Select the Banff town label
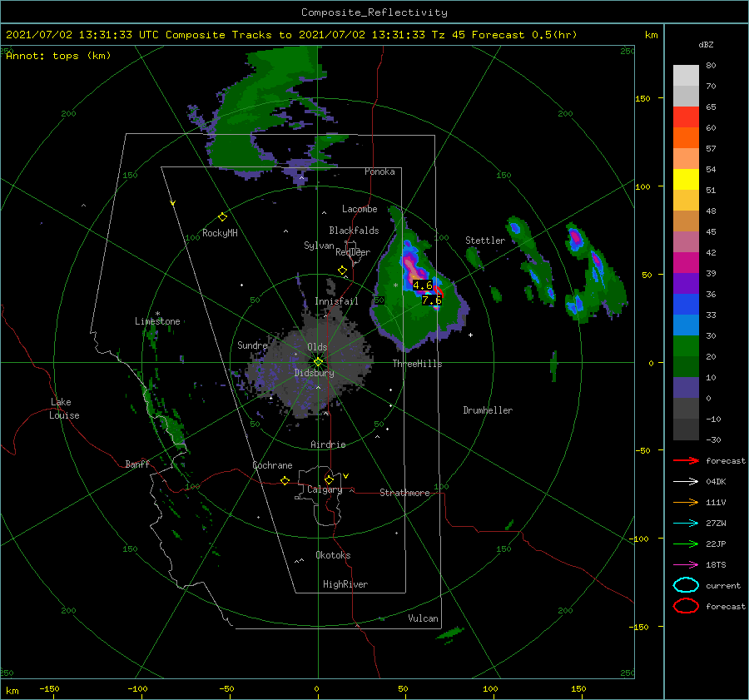The width and height of the screenshot is (749, 700). 137,464
